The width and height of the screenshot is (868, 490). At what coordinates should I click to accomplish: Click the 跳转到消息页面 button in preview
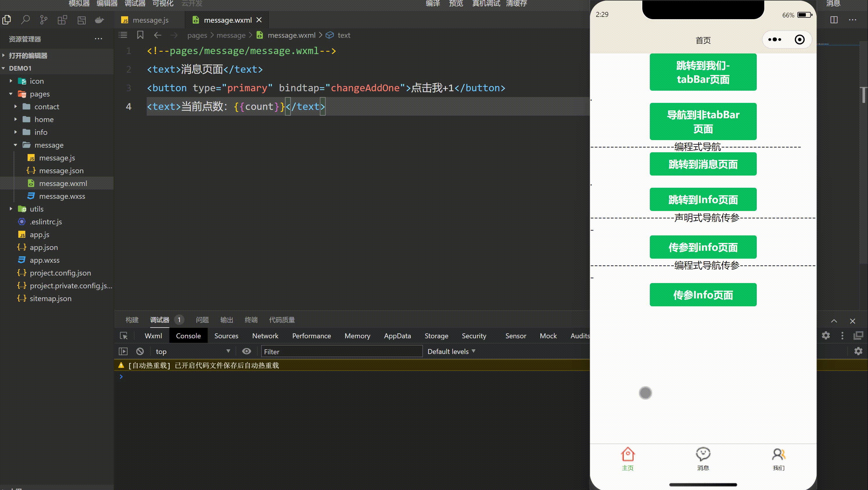(703, 164)
